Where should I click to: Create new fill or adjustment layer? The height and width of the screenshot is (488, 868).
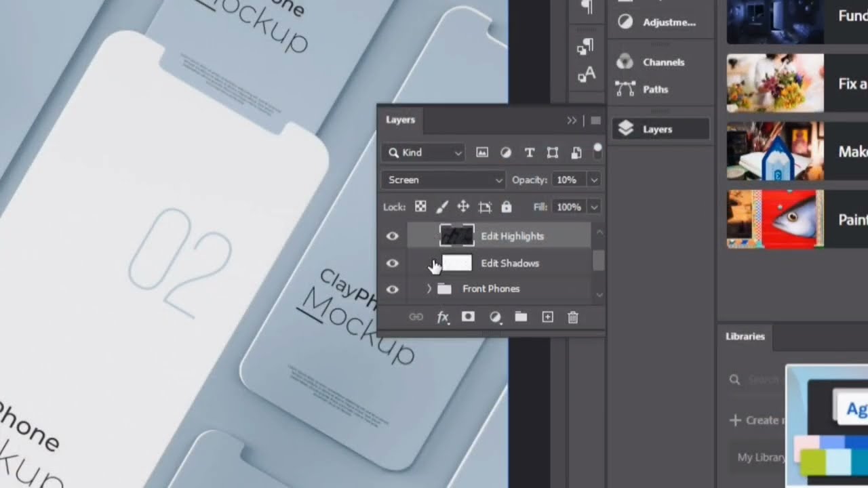click(x=495, y=317)
